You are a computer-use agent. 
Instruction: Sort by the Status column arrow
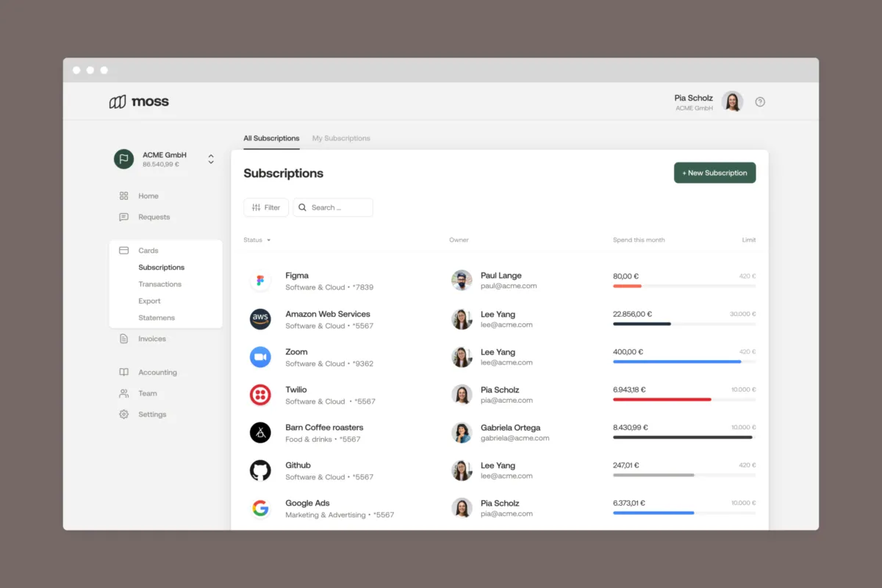[x=268, y=240]
